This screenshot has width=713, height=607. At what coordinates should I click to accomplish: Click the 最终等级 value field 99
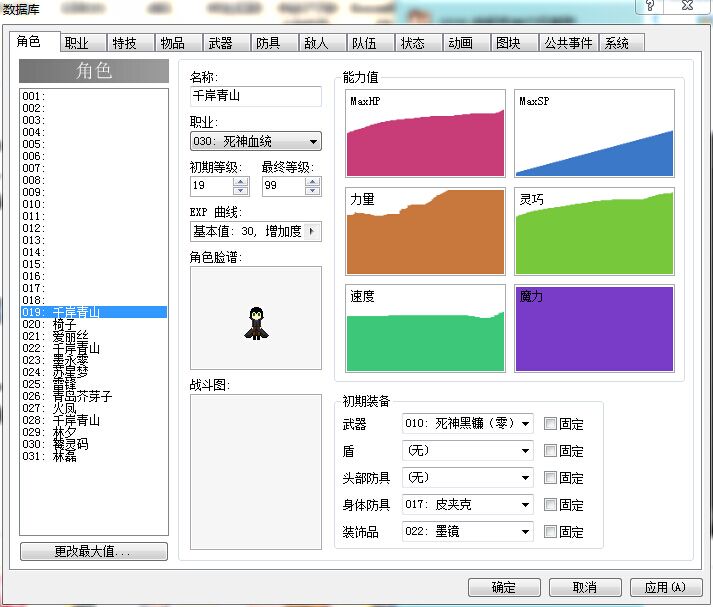coord(283,186)
